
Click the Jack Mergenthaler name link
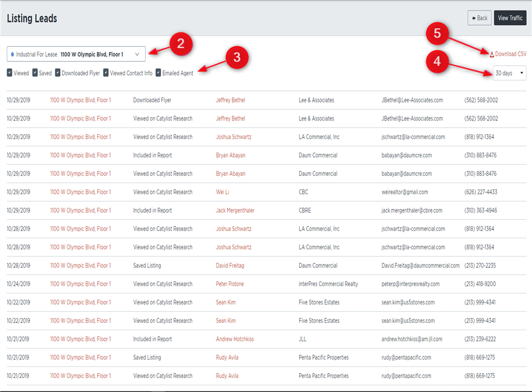[x=235, y=210]
